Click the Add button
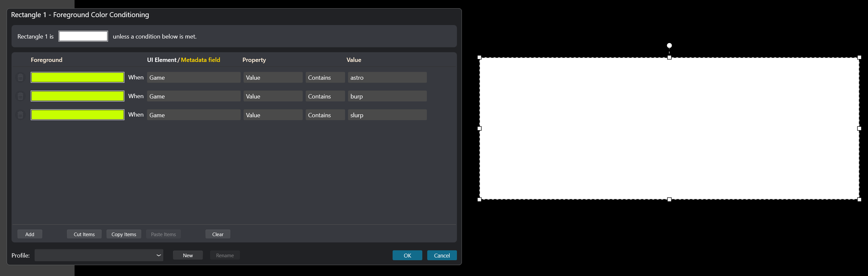The image size is (868, 276). pyautogui.click(x=30, y=234)
